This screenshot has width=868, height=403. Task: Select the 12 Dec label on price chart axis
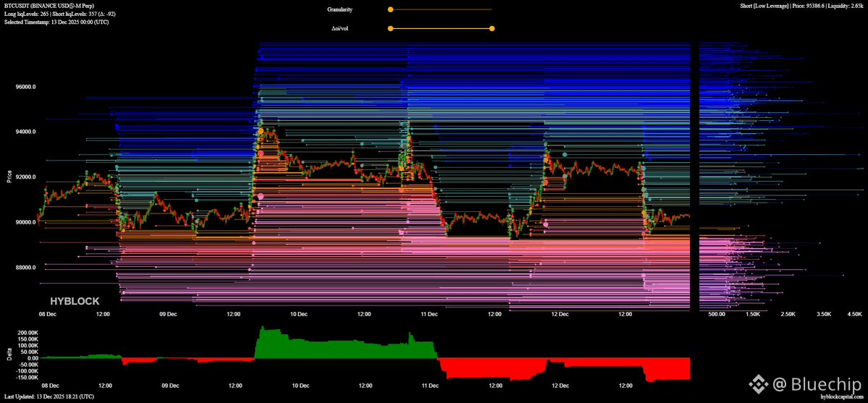tap(559, 315)
